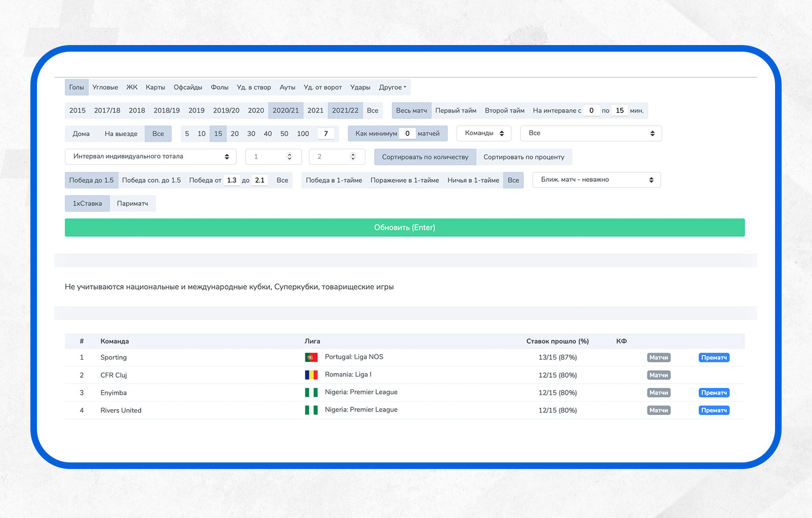Image resolution: width=812 pixels, height=518 pixels.
Task: Toggle the 2021/22 season filter
Action: pos(345,110)
